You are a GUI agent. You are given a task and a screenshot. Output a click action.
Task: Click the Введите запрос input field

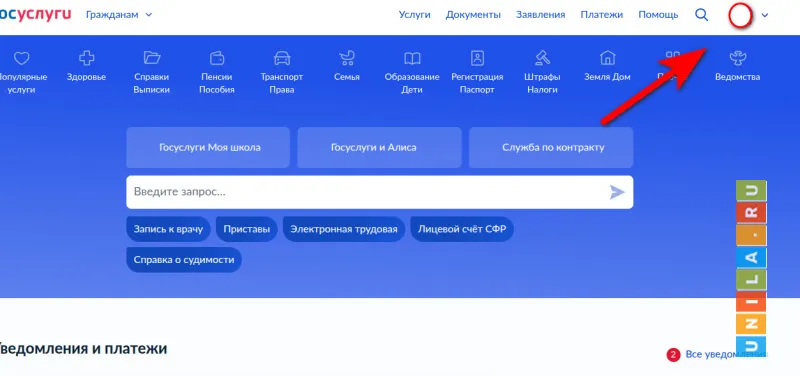[x=380, y=192]
